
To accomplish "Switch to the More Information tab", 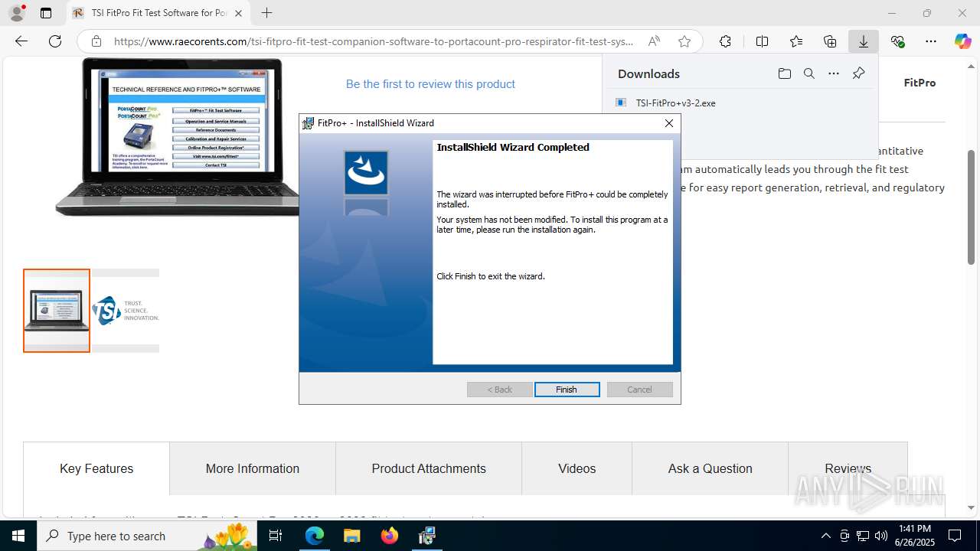I will coord(253,468).
